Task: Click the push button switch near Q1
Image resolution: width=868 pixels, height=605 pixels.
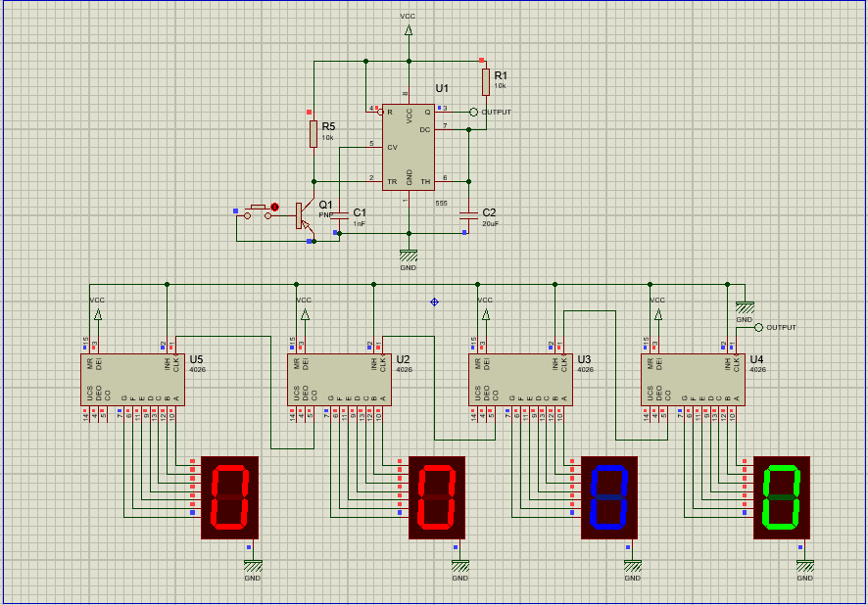Action: (258, 211)
